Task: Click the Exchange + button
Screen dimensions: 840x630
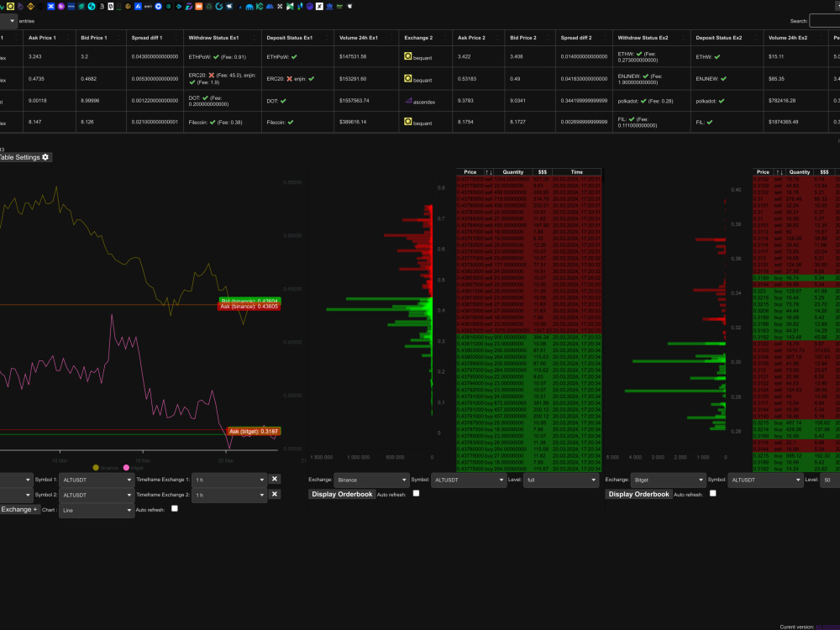Action: (x=18, y=510)
